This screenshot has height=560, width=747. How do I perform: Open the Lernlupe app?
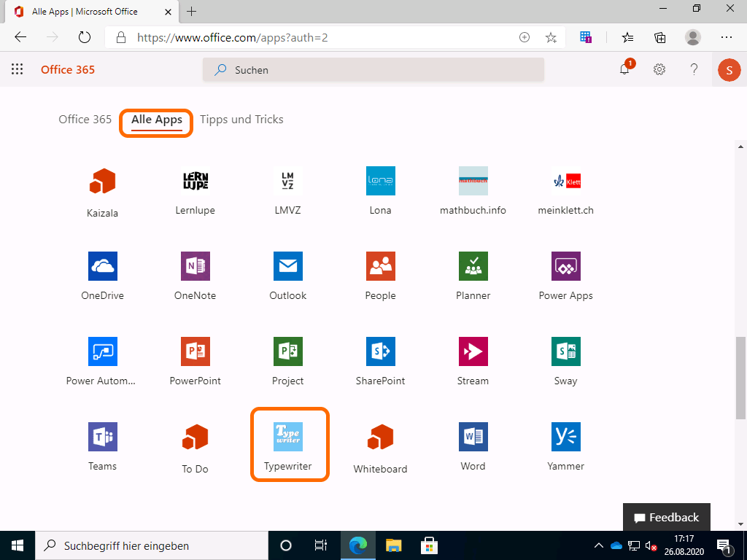[x=195, y=182]
